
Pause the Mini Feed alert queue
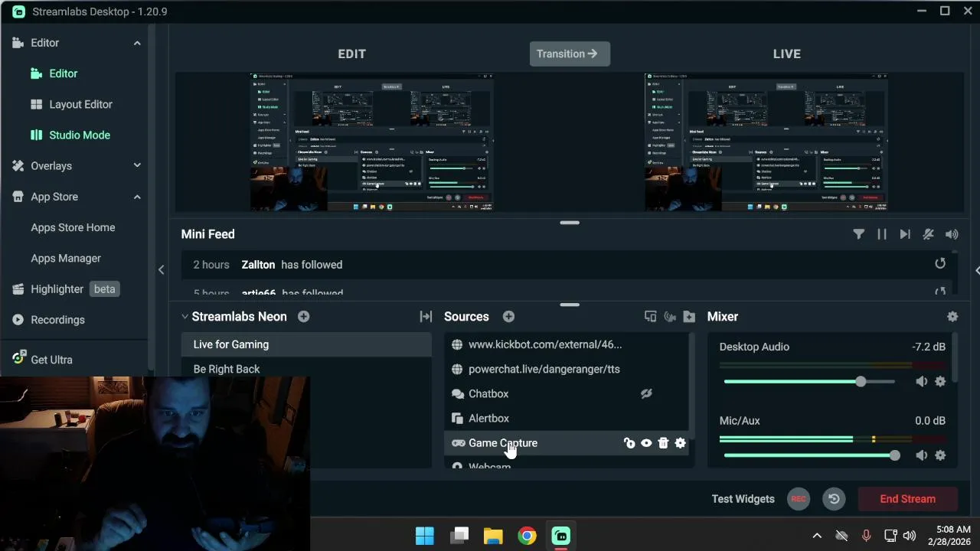pos(882,234)
